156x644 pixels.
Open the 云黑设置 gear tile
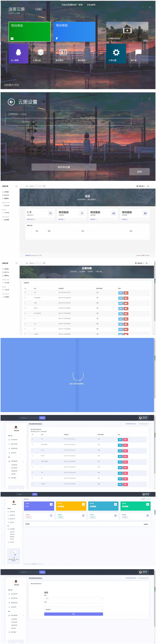pyautogui.click(x=116, y=54)
